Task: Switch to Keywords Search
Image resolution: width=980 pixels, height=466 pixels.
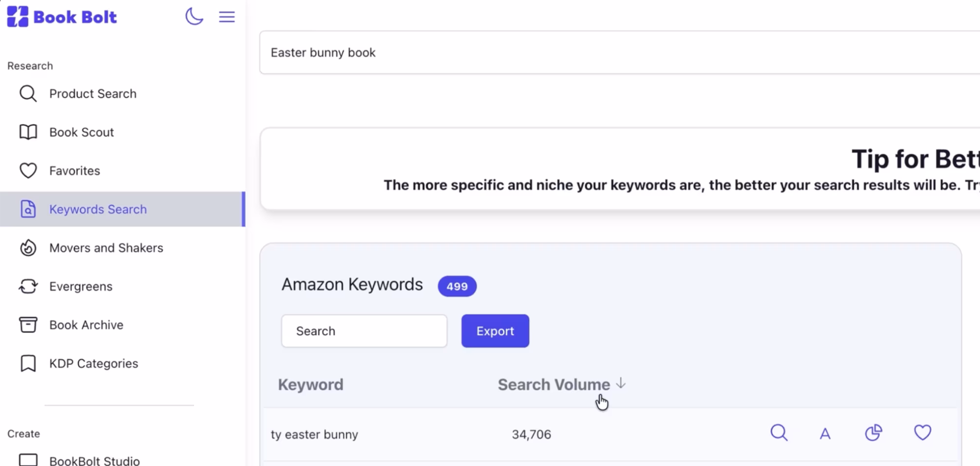Action: (98, 209)
